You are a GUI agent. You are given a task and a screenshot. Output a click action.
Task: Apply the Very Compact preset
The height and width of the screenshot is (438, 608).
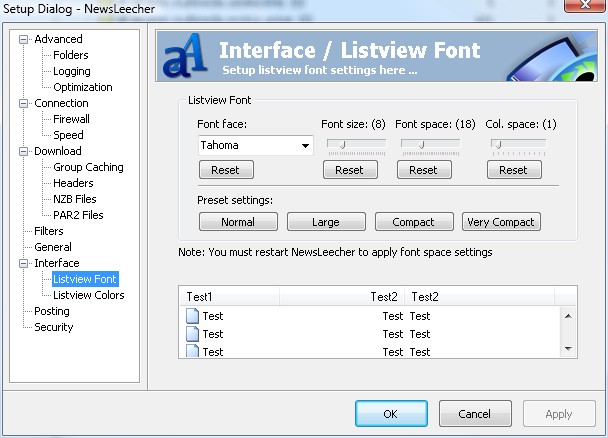(501, 222)
